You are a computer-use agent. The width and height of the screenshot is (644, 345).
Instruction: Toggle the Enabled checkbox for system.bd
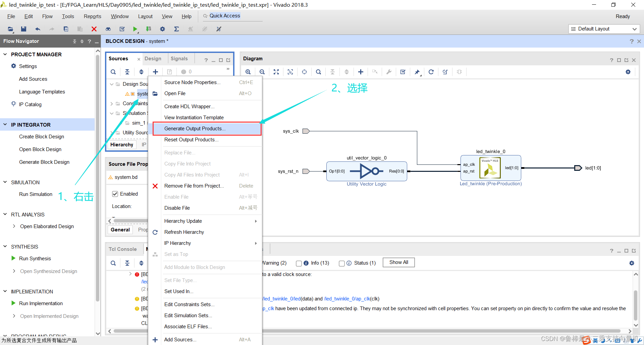tap(115, 194)
